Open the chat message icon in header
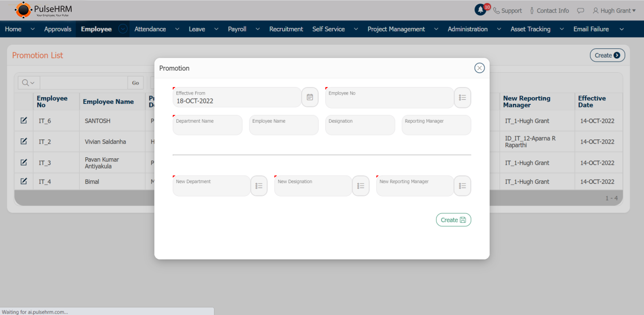This screenshot has width=644, height=315. click(580, 11)
